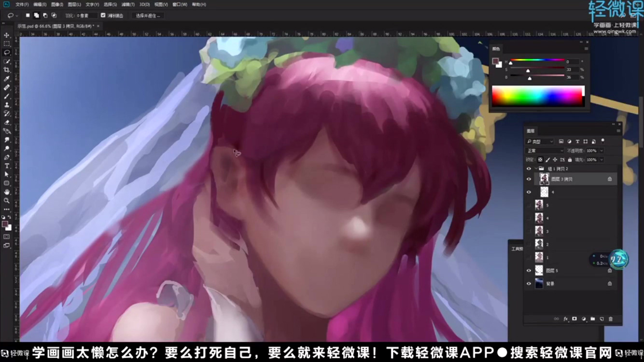Viewport: 644px width, 362px height.
Task: Open the fill 100% dropdown arrow
Action: [x=601, y=159]
